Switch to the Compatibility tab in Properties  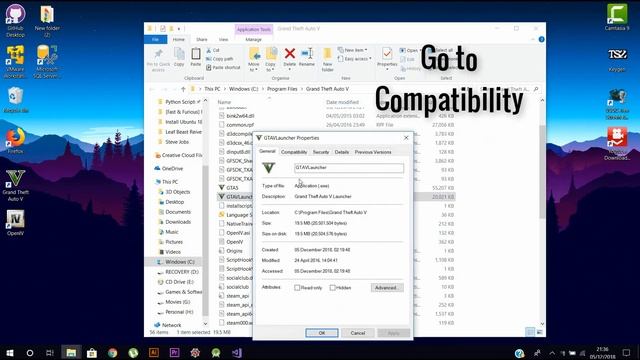(x=293, y=152)
